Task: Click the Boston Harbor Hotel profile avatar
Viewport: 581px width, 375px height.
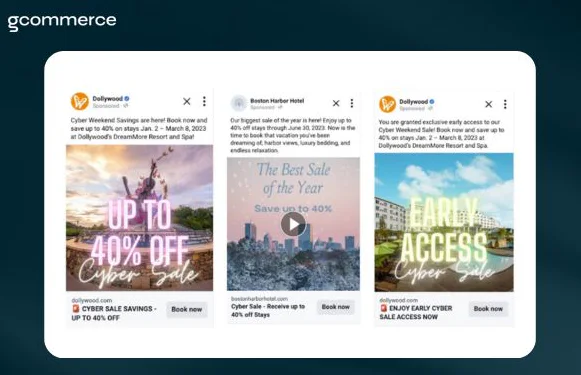Action: (239, 103)
